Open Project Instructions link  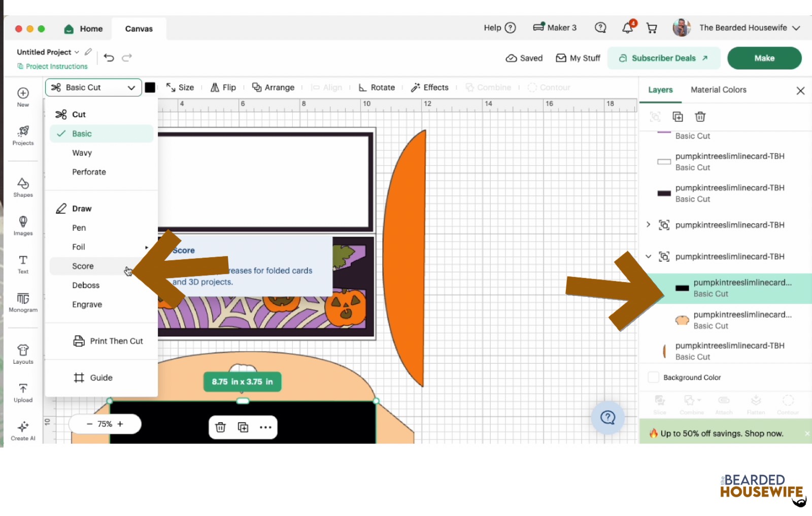pos(52,66)
